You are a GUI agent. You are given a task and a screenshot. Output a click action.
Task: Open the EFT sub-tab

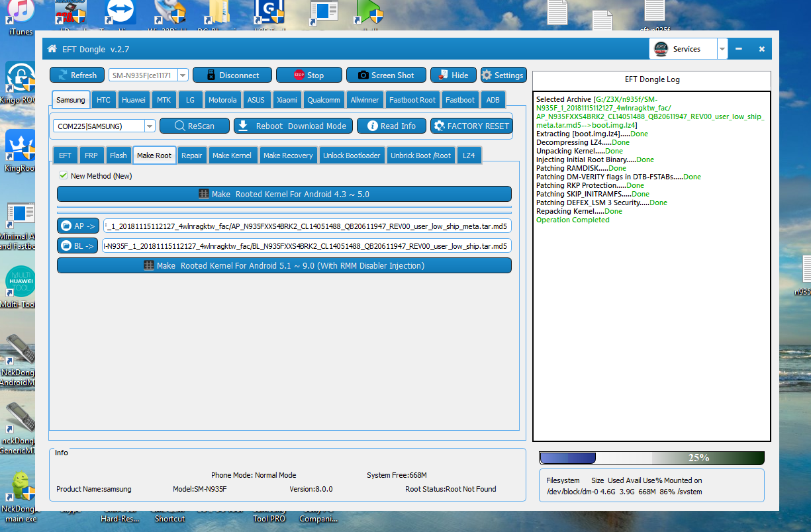pos(65,155)
